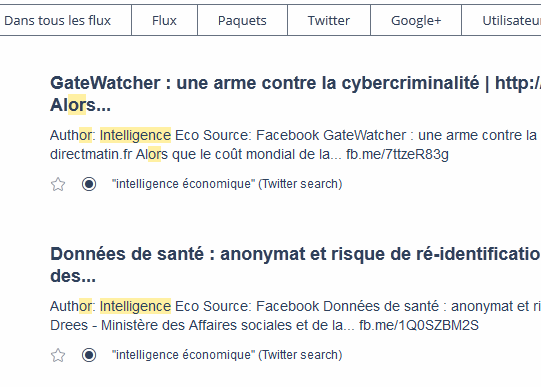The height and width of the screenshot is (387, 541).
Task: Go to the Twitter tab
Action: click(329, 20)
